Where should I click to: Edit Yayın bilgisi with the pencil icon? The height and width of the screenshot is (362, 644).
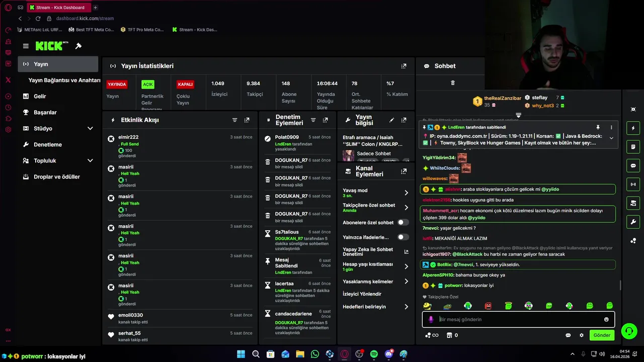point(391,120)
